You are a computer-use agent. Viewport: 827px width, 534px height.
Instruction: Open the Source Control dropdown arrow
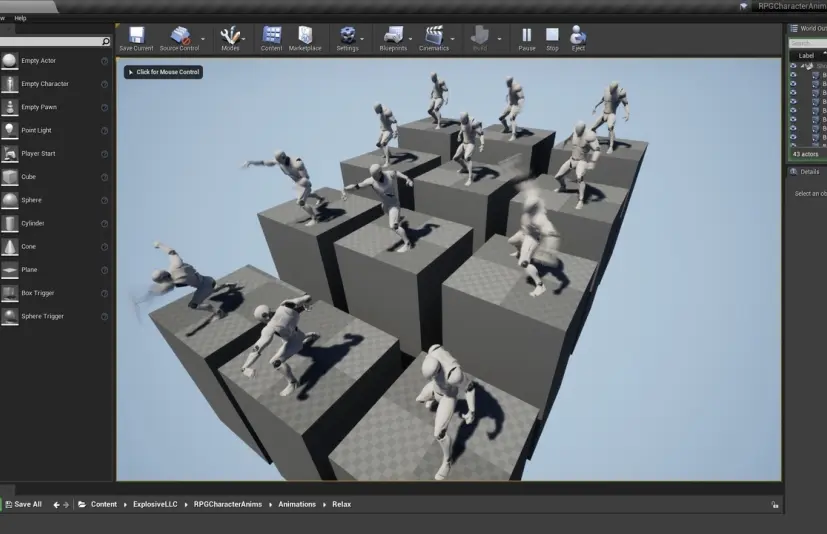click(x=203, y=39)
